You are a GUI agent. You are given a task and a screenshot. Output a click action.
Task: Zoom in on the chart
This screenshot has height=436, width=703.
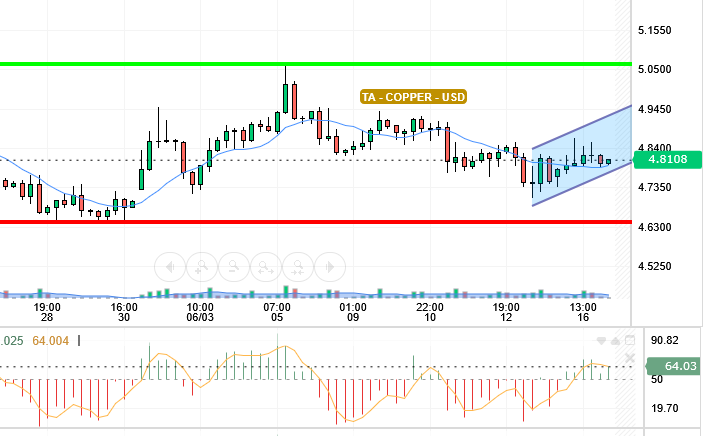202,267
